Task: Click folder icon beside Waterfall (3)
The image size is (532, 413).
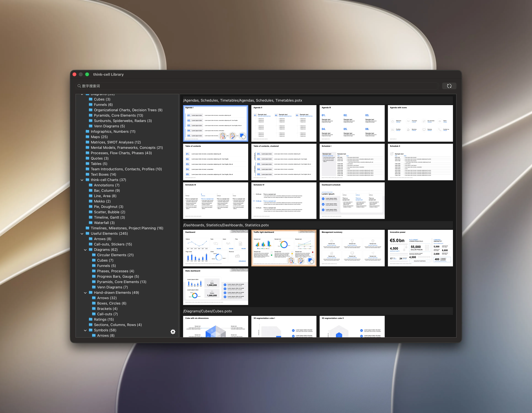Action: click(91, 223)
